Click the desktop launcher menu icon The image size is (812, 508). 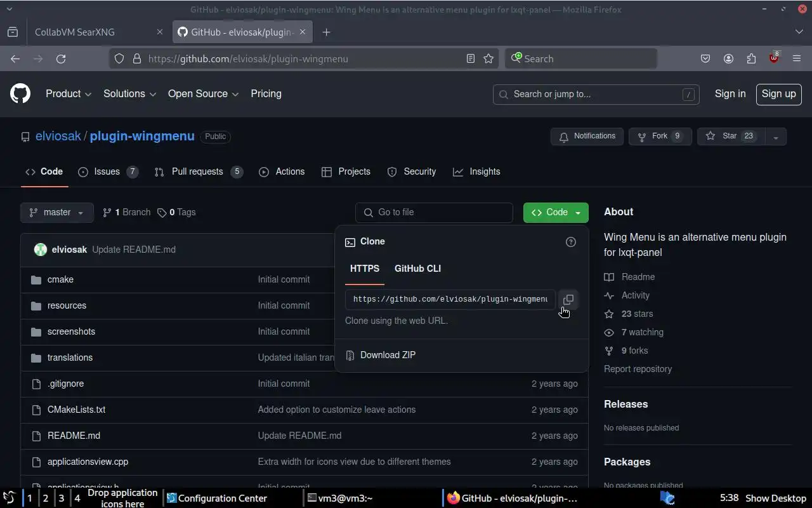point(9,498)
